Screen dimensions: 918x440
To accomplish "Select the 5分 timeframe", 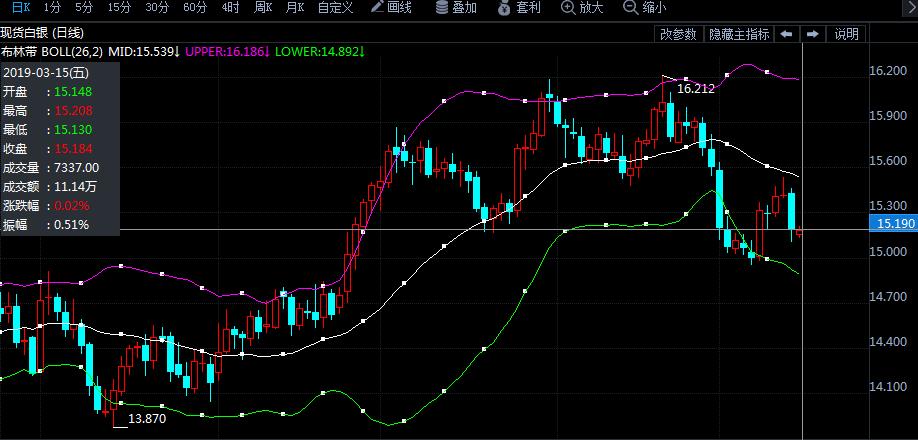I will [x=84, y=8].
